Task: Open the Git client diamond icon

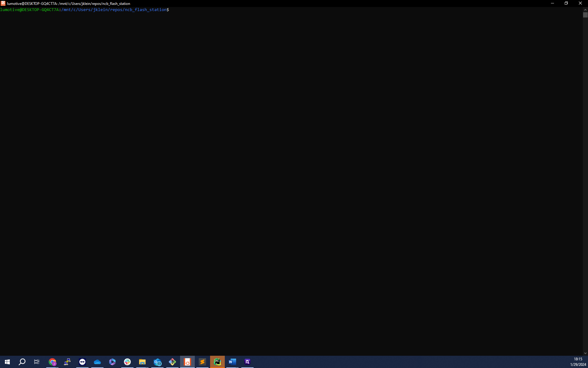Action: 172,362
